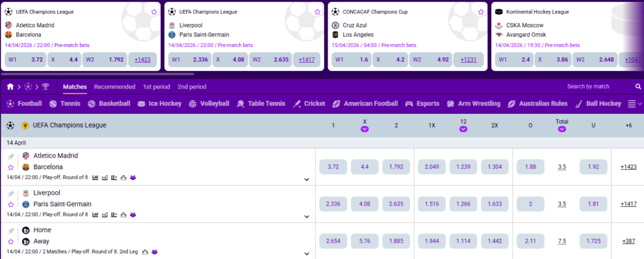Star the Cruz Azul top card
The image size is (644, 259).
click(481, 12)
